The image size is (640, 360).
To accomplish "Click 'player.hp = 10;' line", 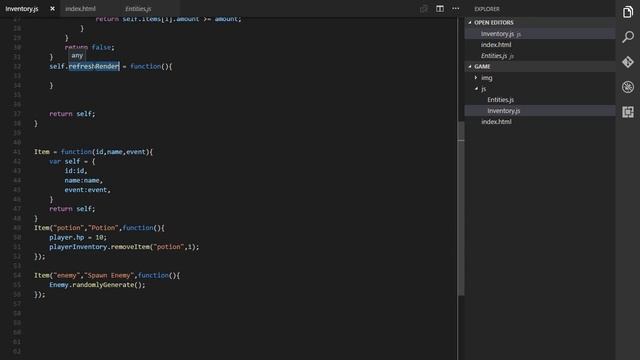I will 78,237.
